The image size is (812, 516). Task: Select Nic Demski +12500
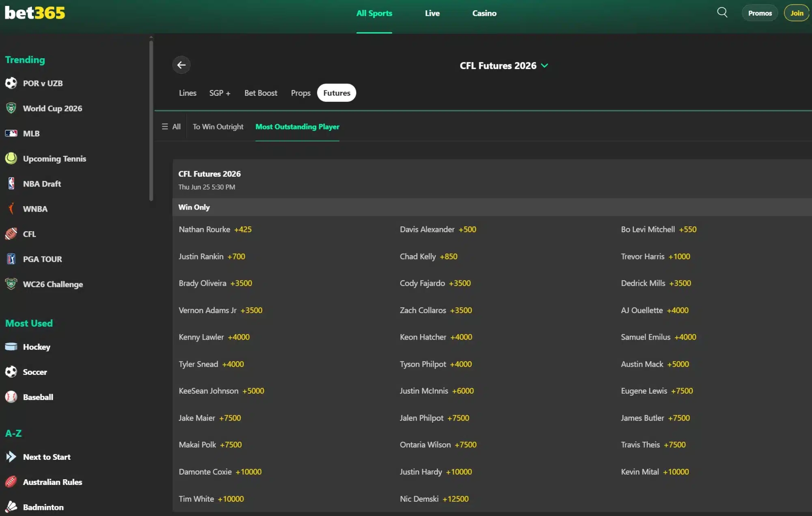tap(434, 499)
